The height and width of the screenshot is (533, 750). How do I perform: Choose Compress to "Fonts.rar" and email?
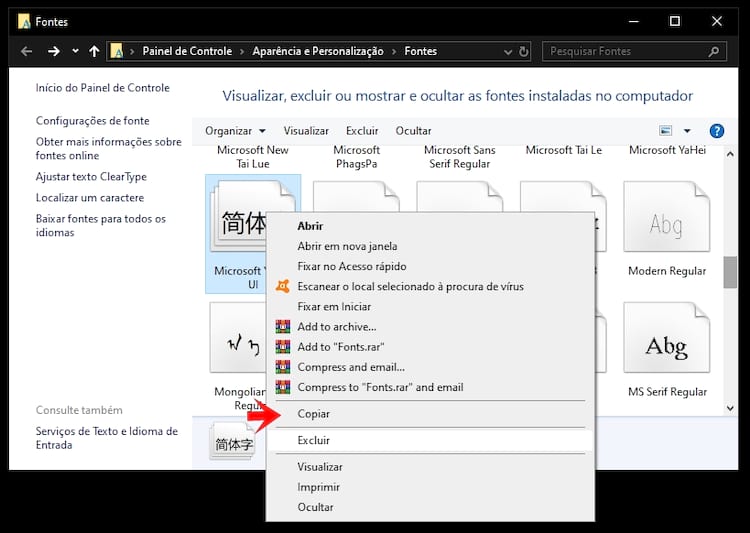click(430, 387)
